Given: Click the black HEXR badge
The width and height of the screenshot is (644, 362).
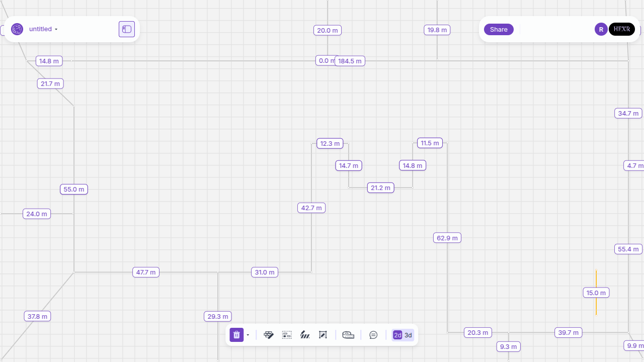Looking at the screenshot, I should pos(622,29).
